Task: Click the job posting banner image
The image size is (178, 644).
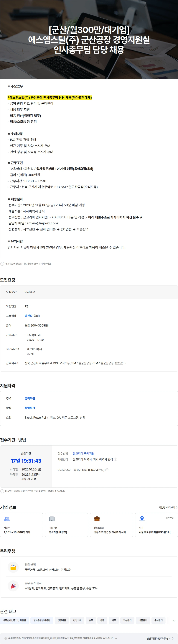Action: click(89, 40)
